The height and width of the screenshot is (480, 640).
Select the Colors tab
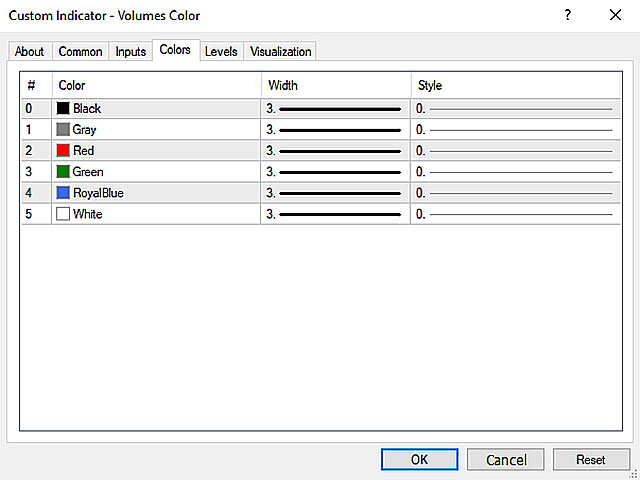(176, 50)
